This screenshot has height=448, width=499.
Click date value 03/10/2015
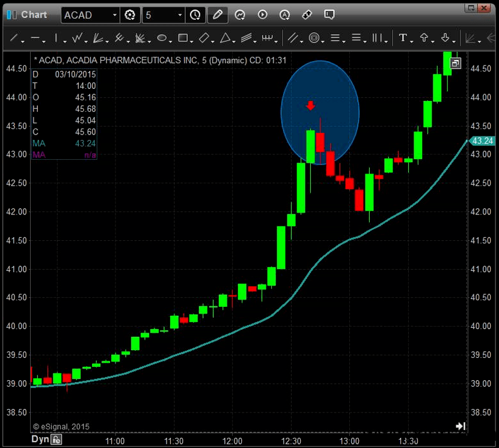[75, 74]
